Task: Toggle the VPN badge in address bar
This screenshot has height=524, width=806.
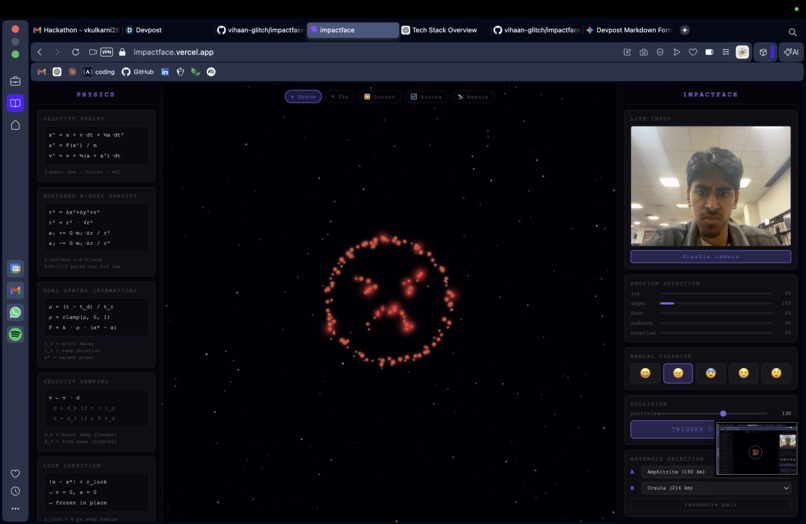Action: [x=106, y=52]
